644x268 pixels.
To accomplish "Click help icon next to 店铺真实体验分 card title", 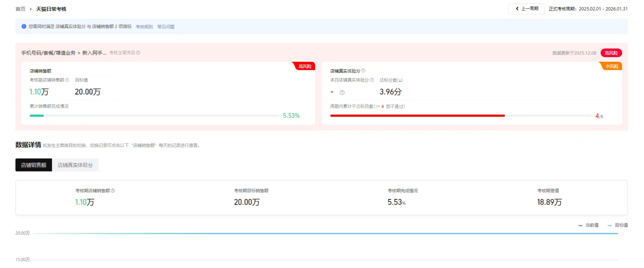I will [x=363, y=71].
